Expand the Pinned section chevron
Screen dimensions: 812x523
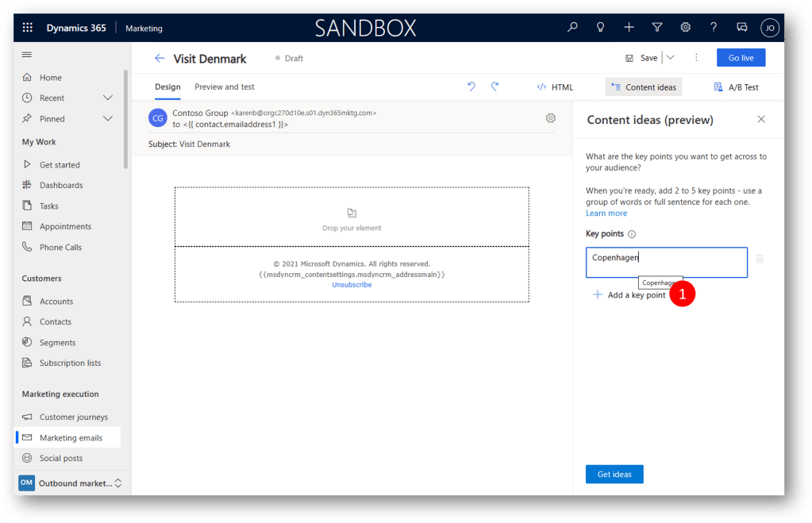(108, 118)
